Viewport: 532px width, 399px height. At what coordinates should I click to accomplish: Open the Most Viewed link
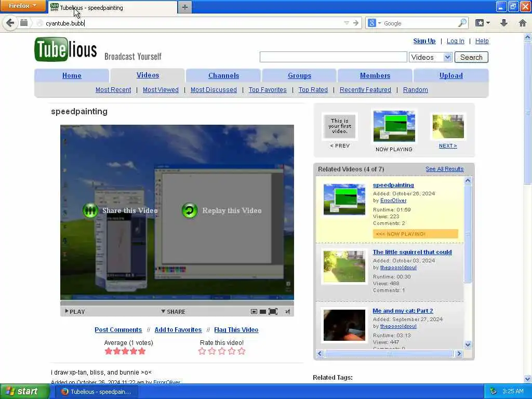pyautogui.click(x=161, y=90)
